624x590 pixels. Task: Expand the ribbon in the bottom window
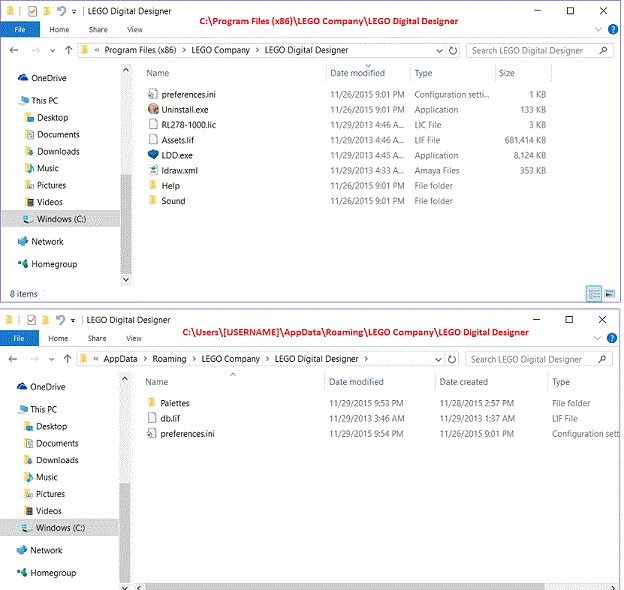(x=596, y=338)
